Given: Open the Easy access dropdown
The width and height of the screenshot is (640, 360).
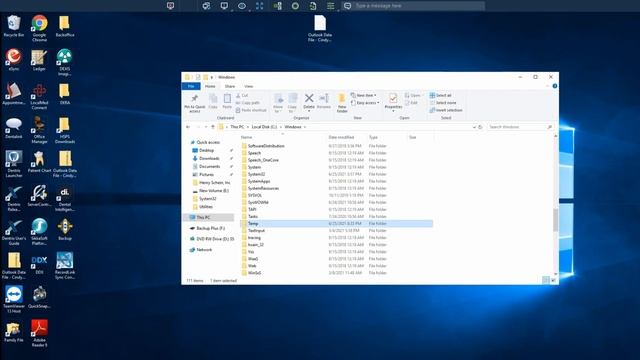Looking at the screenshot, I should tap(364, 103).
